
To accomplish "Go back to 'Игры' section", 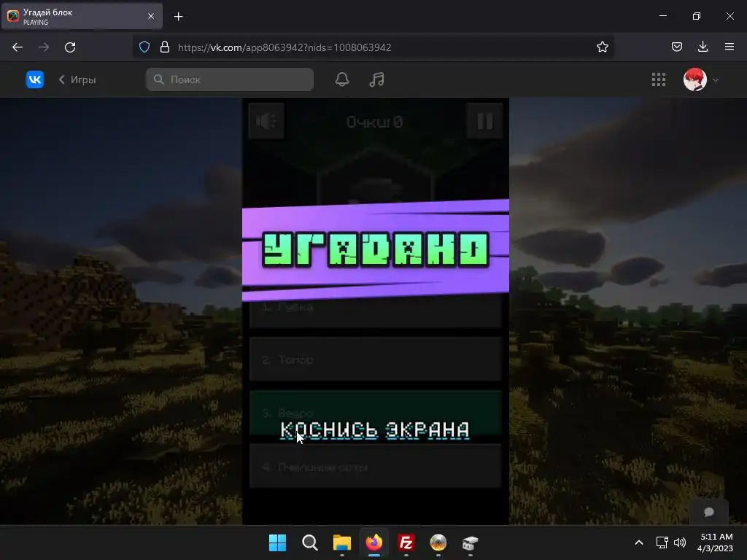I will coord(77,79).
